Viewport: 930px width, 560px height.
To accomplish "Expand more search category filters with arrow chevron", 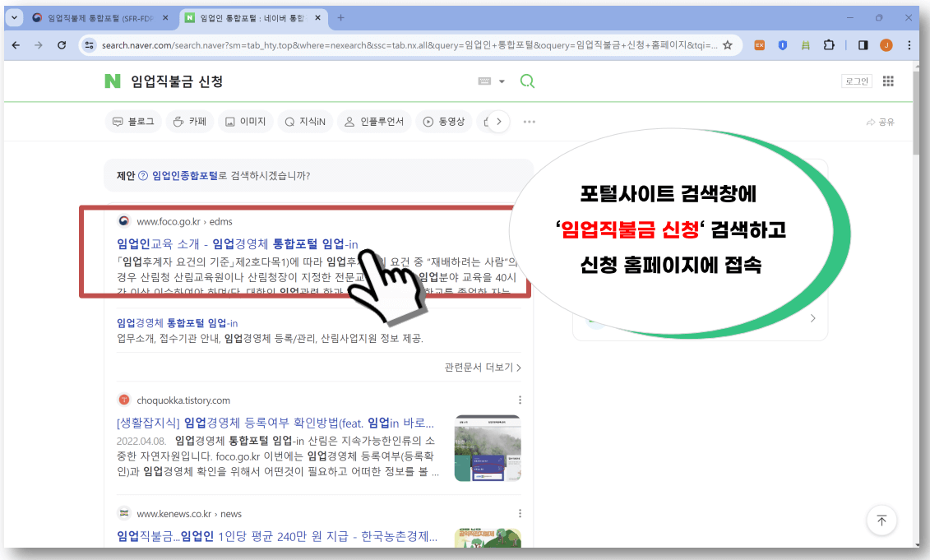I will [497, 121].
